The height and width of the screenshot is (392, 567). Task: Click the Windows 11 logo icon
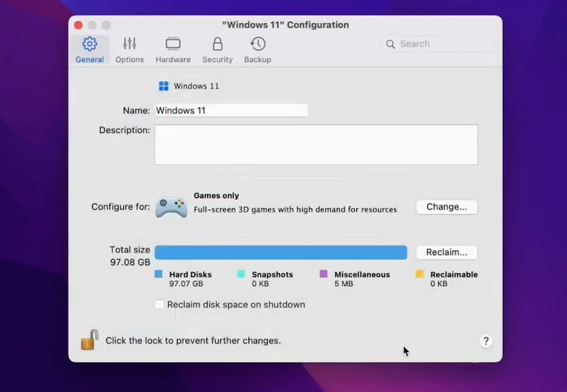point(163,86)
